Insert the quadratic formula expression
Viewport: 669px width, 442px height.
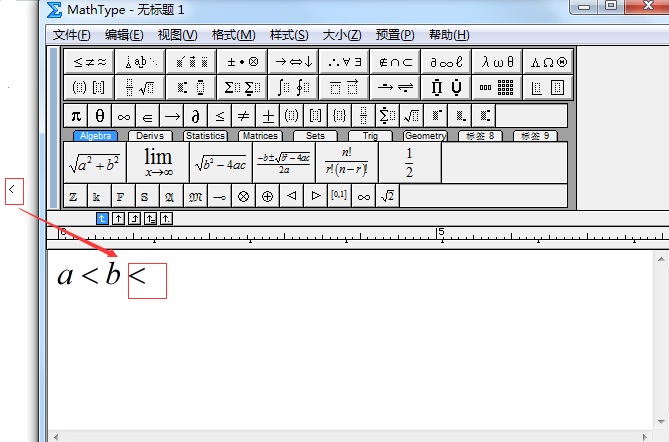coord(283,161)
